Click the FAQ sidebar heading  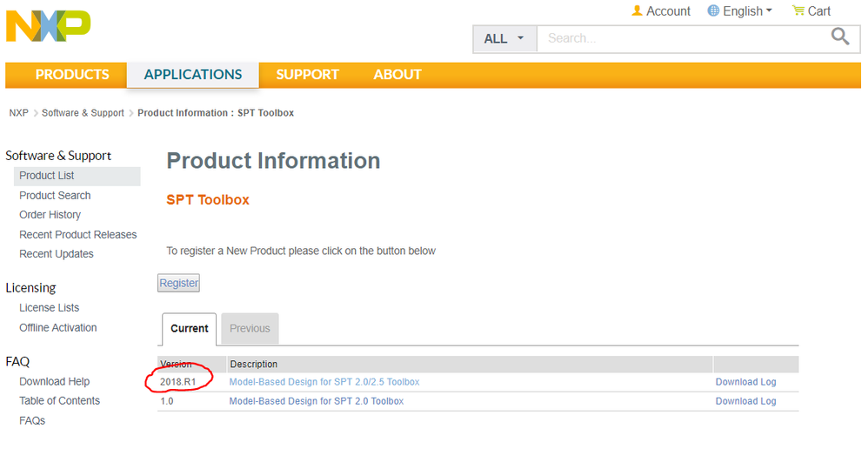pyautogui.click(x=17, y=361)
